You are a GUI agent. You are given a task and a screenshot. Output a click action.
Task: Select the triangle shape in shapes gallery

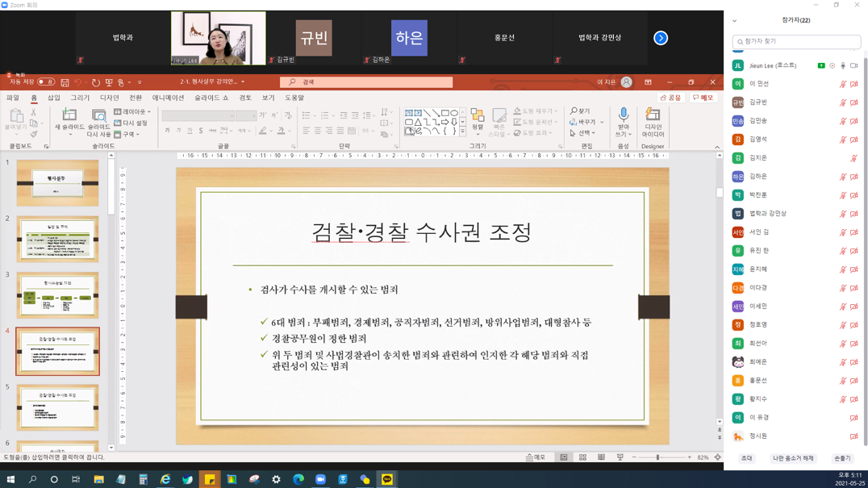[x=418, y=122]
